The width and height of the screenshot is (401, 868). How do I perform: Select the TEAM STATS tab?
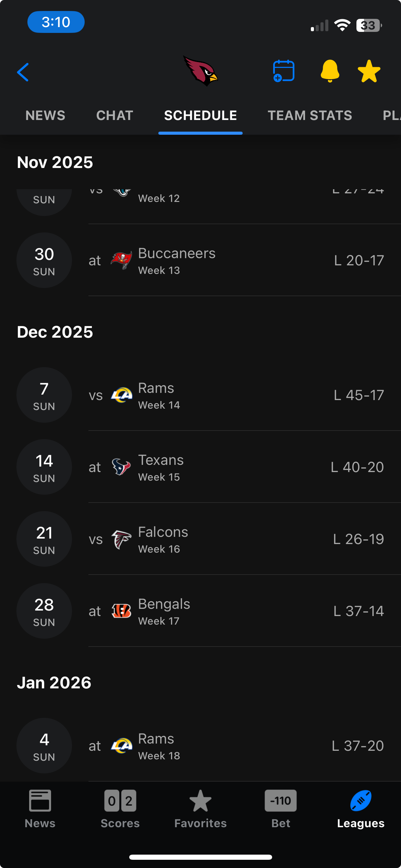pyautogui.click(x=310, y=116)
